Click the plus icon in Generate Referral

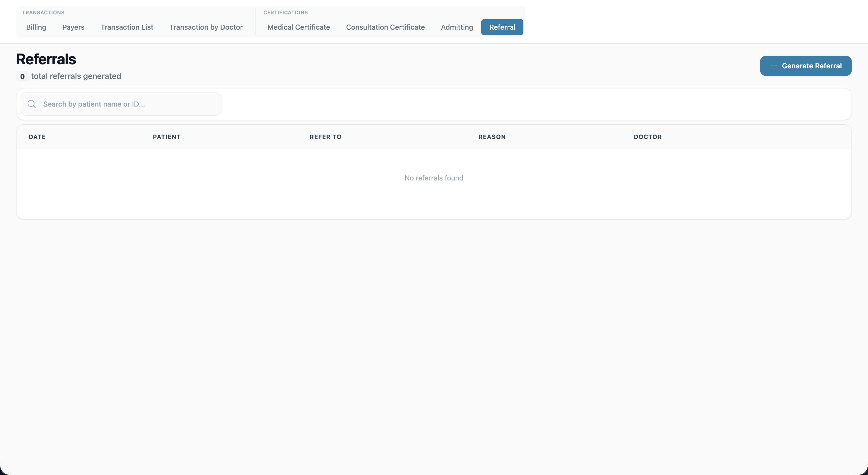(774, 66)
